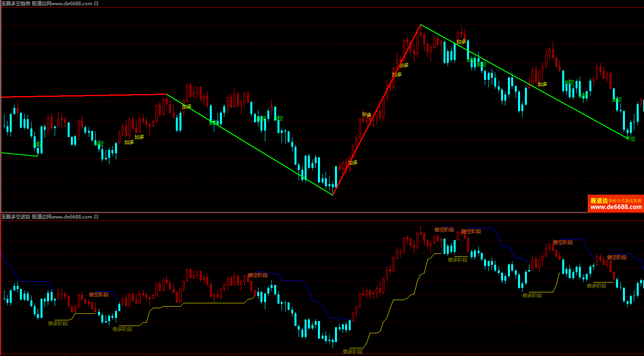The image size is (644, 356).
Task: Click the lowest 做多阶段 marker at chart bottom
Action: [352, 351]
